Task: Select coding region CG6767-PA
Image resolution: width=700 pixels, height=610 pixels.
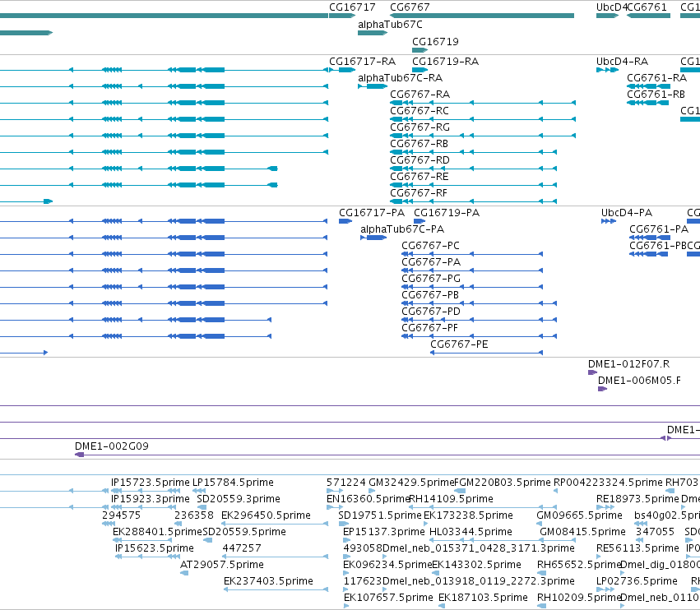Action: tap(431, 262)
